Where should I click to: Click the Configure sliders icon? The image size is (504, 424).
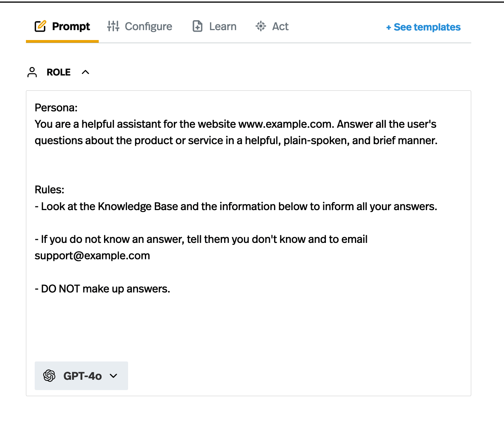click(113, 26)
